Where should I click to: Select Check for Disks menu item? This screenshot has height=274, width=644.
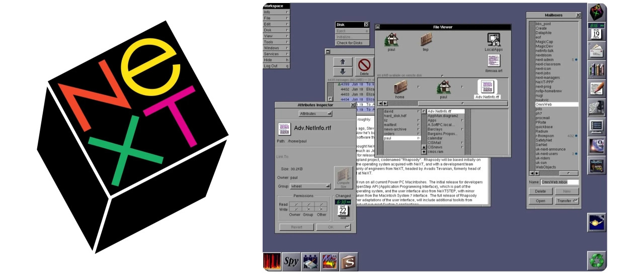pos(352,43)
